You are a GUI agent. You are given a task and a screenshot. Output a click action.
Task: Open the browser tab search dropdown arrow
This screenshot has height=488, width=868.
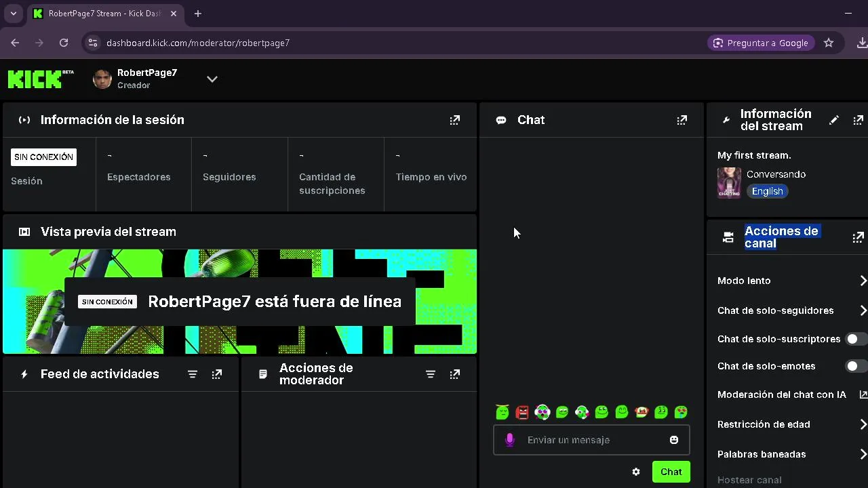[13, 14]
